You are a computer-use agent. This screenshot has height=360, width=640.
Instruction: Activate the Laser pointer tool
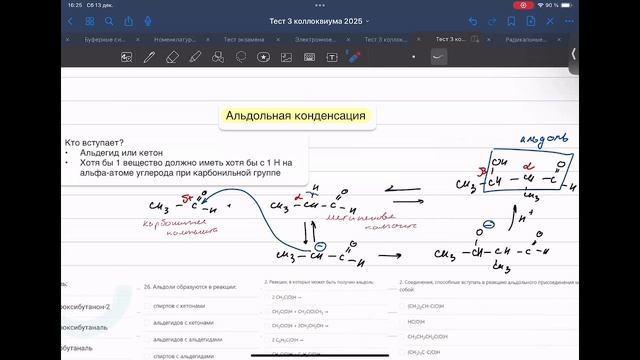pos(354,56)
